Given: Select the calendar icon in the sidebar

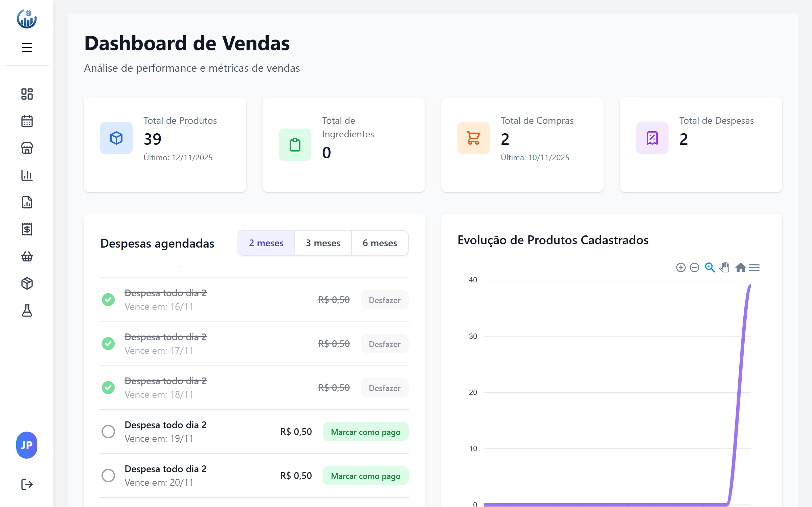Looking at the screenshot, I should click(x=27, y=121).
